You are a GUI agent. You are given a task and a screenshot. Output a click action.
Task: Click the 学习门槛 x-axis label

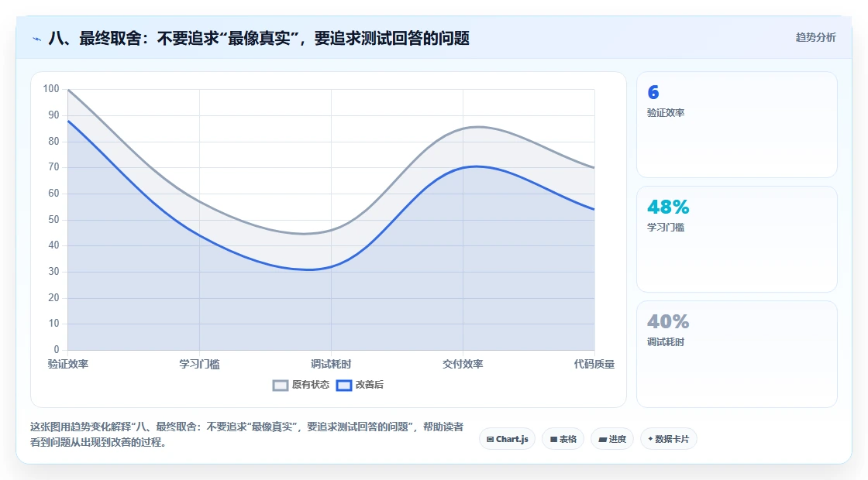click(199, 364)
